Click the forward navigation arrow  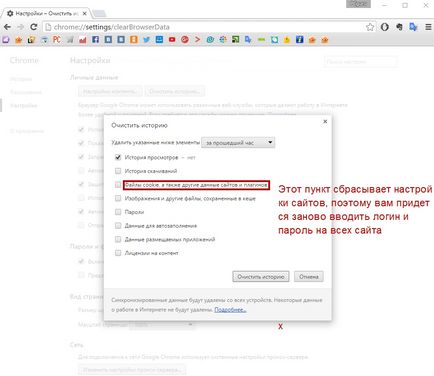click(20, 27)
